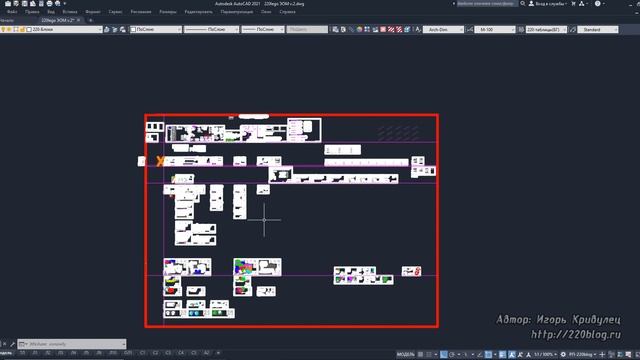Click the help search input field
This screenshot has height=360, width=640.
point(487,4)
